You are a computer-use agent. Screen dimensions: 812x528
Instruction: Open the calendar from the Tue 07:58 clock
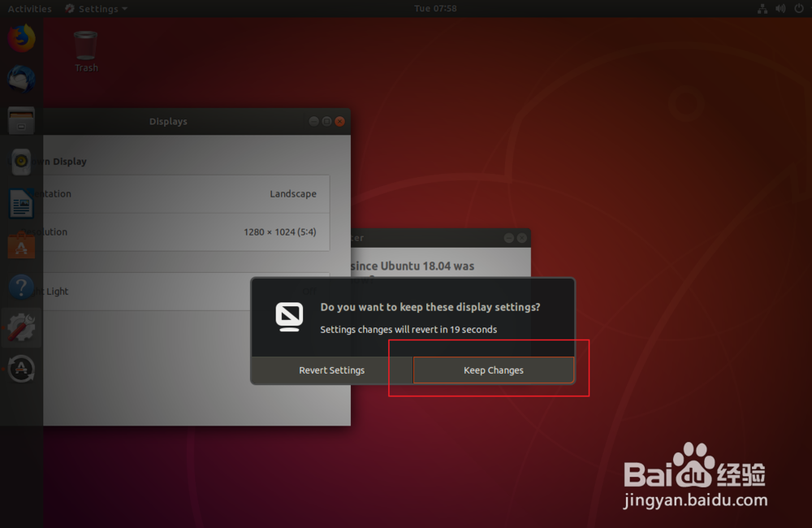pyautogui.click(x=435, y=8)
